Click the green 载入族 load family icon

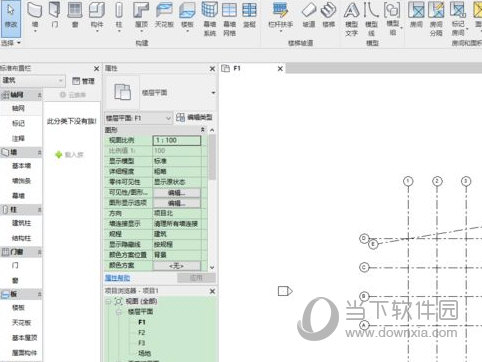click(59, 155)
